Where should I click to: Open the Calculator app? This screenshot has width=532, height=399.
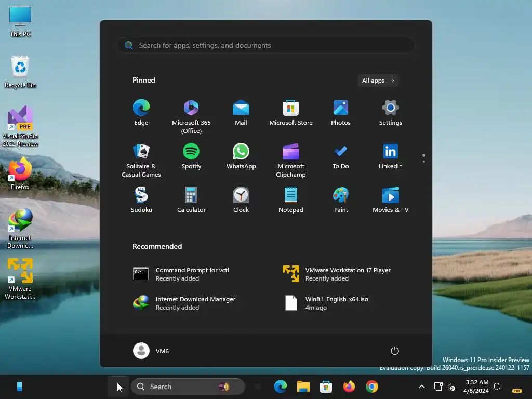point(191,200)
